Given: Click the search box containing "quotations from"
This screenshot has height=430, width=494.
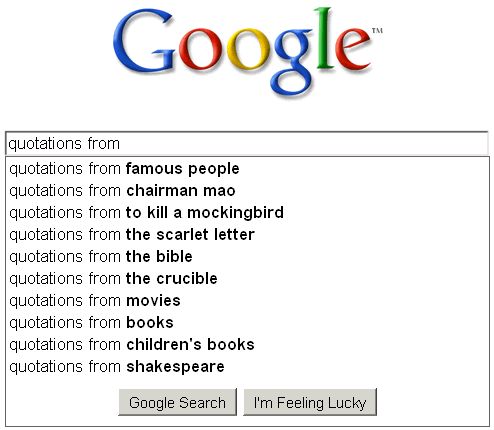Looking at the screenshot, I should pos(247,144).
